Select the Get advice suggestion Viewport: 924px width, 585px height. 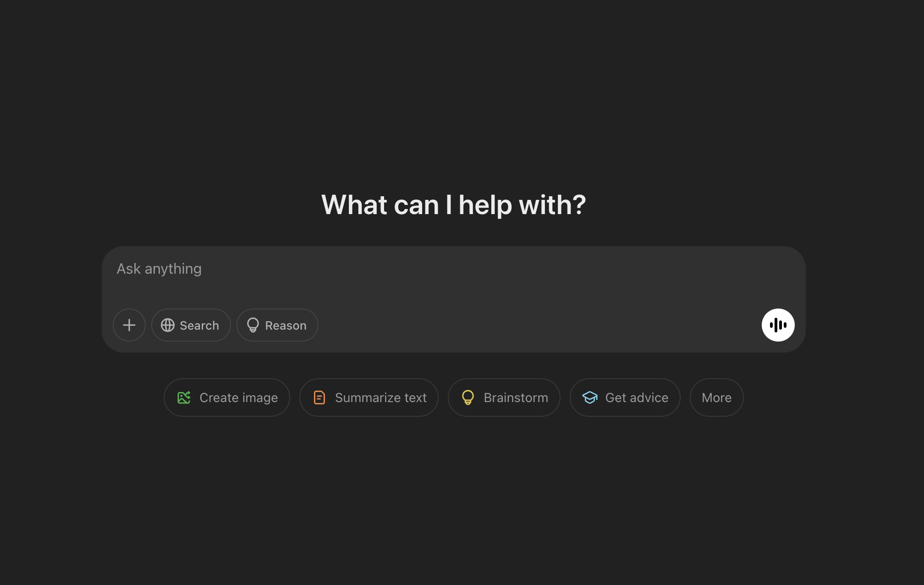(x=625, y=397)
